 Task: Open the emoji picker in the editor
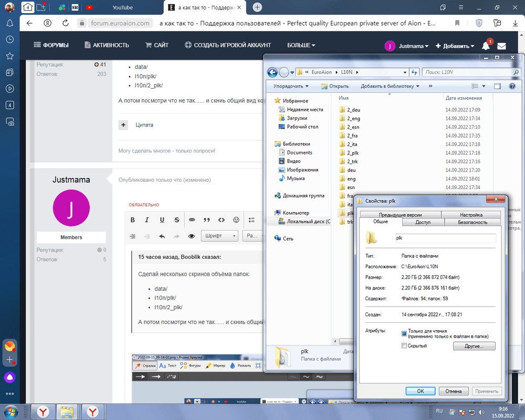(x=236, y=220)
